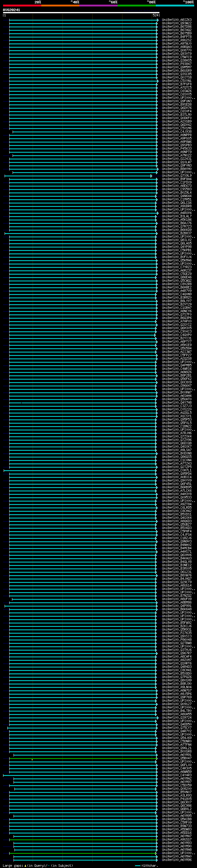The image size is (197, 868).
Task: Pick the UniRef100_Q4P991 hit label
Action: 177,606
